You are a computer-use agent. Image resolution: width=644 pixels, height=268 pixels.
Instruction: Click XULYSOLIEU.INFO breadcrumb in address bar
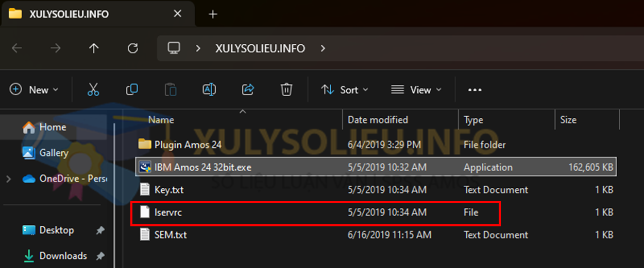tap(260, 48)
